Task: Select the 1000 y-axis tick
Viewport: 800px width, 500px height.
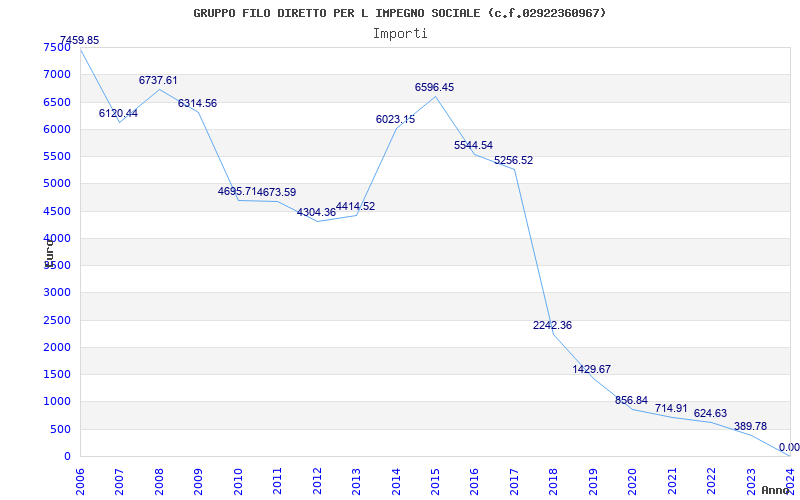Action: coord(57,402)
